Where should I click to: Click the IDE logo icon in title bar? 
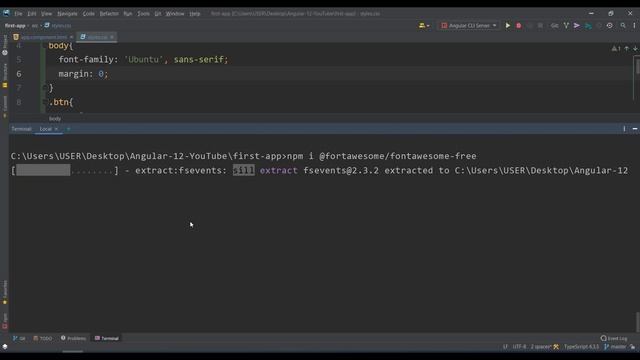pyautogui.click(x=6, y=13)
